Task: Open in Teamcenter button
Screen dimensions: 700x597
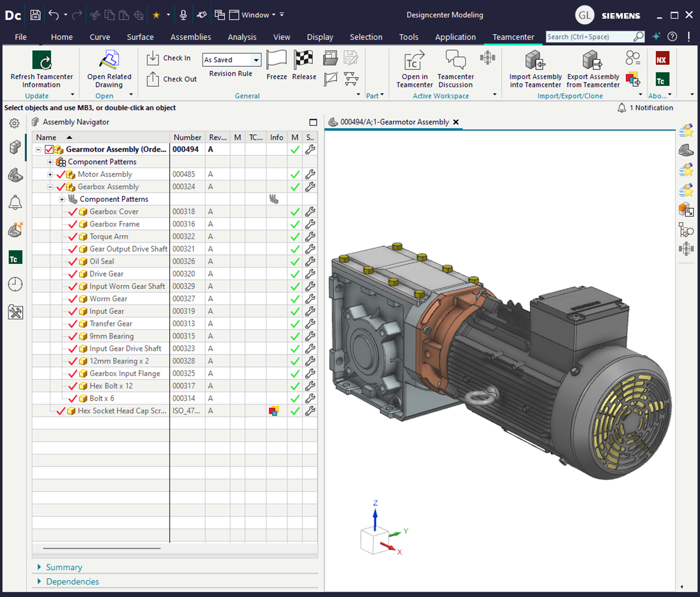Action: 414,61
